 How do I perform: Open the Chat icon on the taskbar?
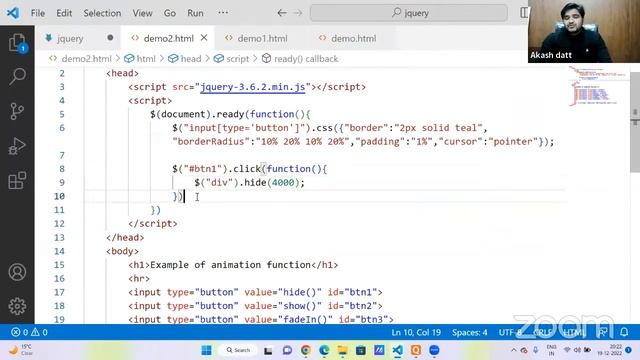click(287, 350)
